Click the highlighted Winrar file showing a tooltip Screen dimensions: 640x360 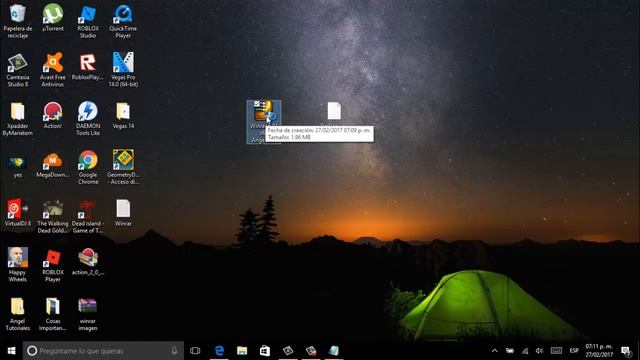263,122
